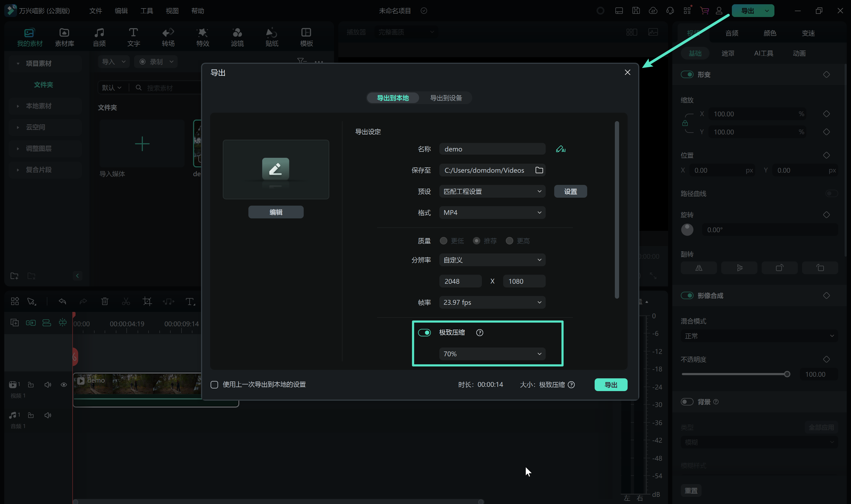Click the extreme compression help question icon

coord(479,332)
